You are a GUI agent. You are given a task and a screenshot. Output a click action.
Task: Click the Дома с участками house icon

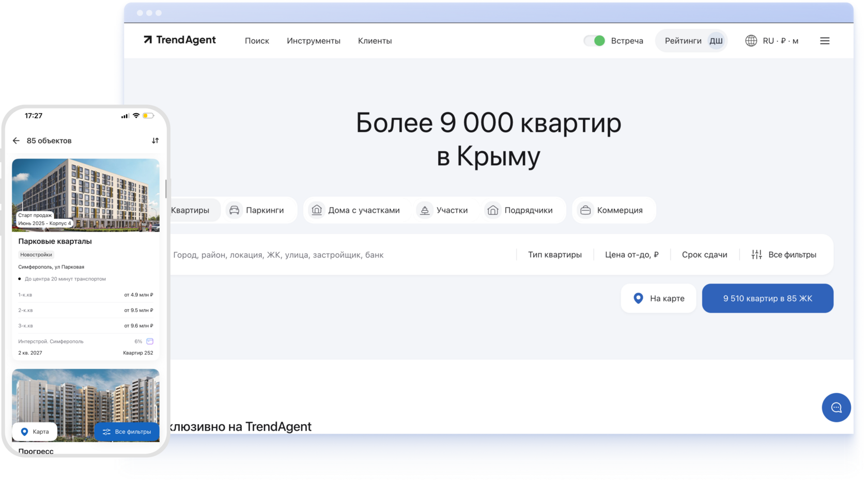click(x=317, y=210)
